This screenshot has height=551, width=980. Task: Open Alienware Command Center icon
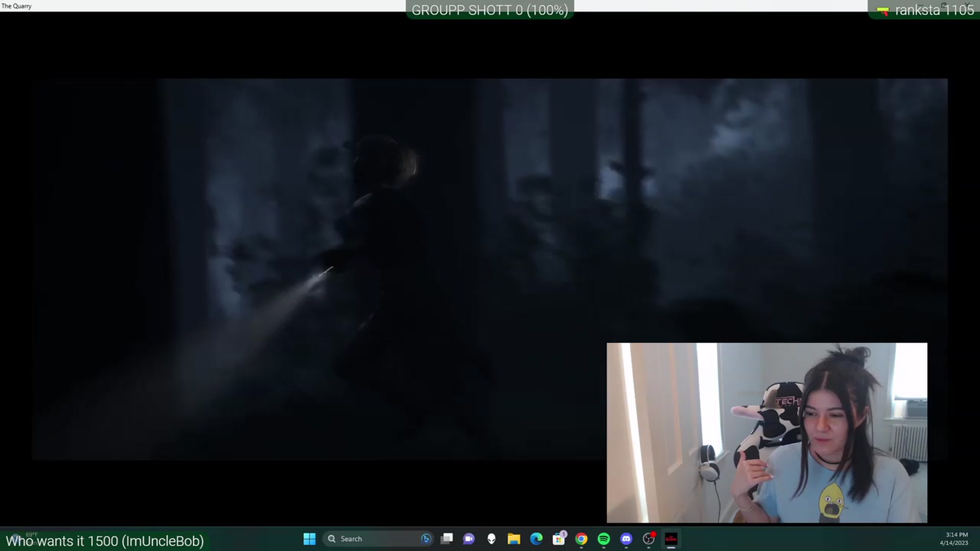pyautogui.click(x=492, y=539)
